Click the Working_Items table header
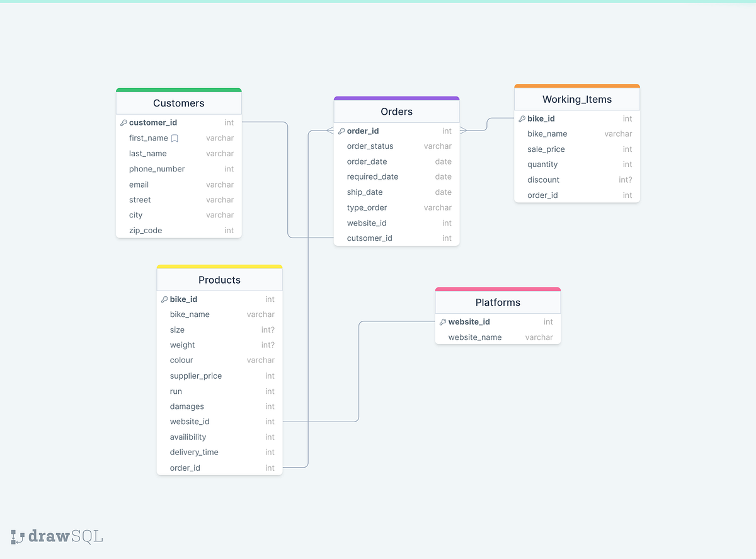The image size is (756, 559). (576, 99)
